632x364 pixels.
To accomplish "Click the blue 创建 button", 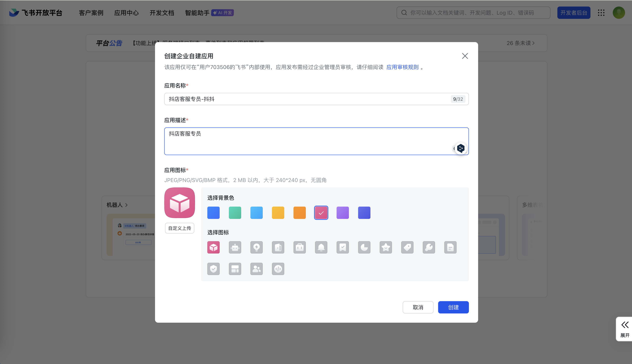I will pos(453,307).
